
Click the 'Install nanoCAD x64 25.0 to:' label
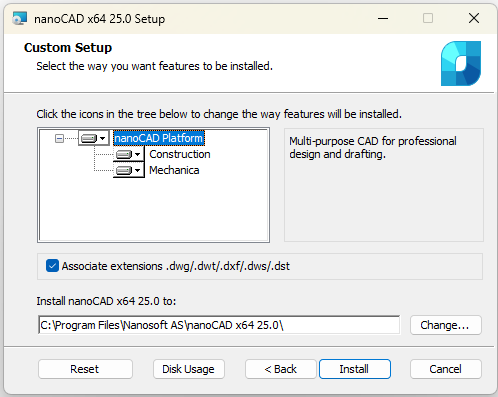click(106, 301)
